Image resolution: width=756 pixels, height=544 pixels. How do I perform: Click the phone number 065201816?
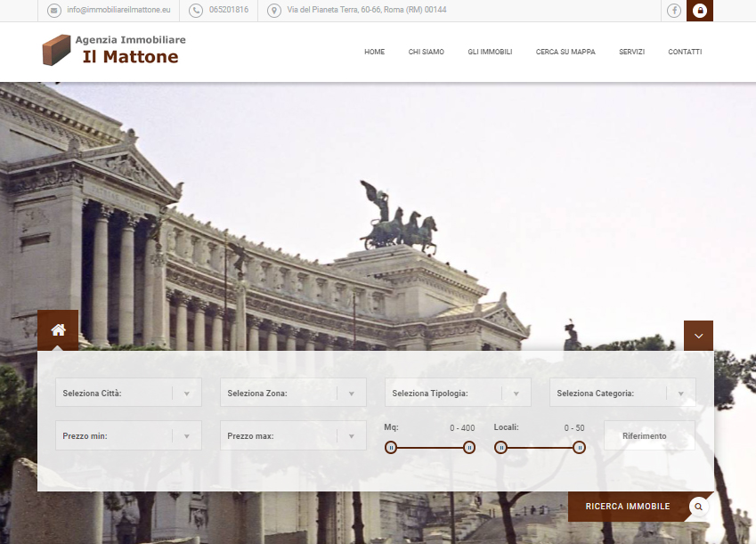229,10
